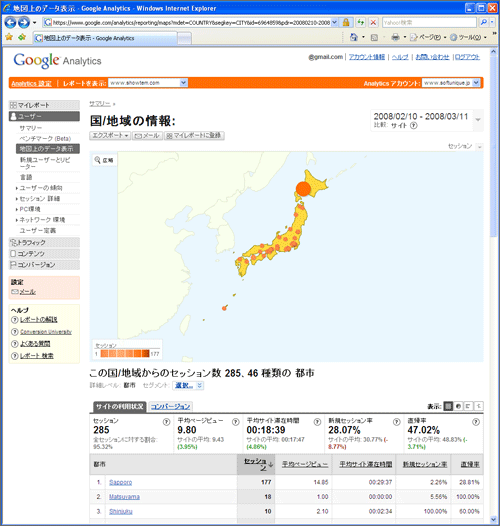Click the Conversion University help link
This screenshot has height=526, width=500.
pos(46,332)
